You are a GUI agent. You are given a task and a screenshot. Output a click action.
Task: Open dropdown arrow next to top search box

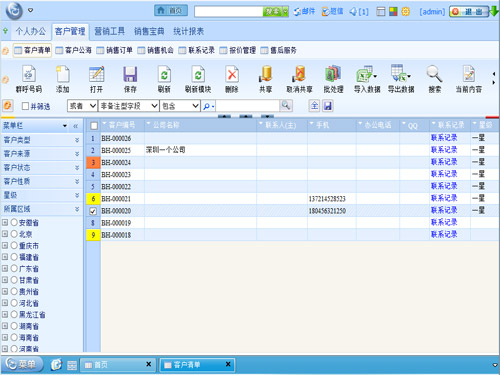coord(286,12)
